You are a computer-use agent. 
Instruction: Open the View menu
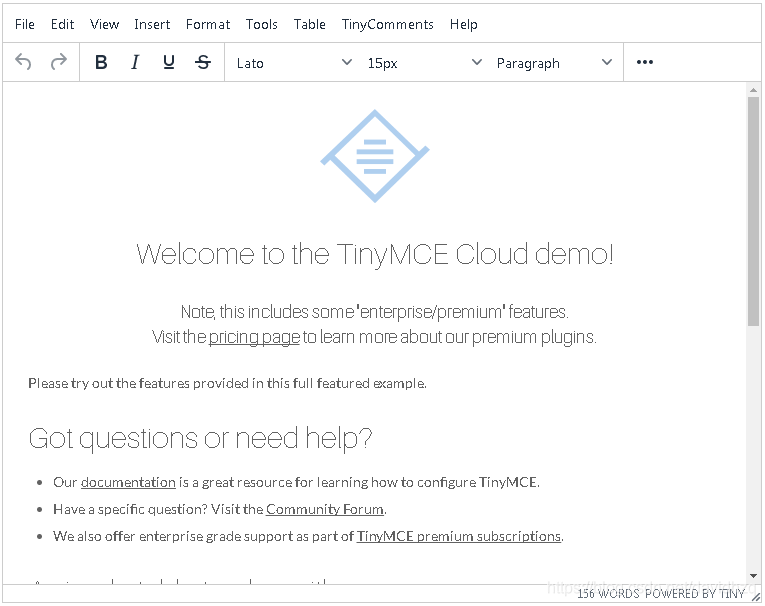point(104,24)
